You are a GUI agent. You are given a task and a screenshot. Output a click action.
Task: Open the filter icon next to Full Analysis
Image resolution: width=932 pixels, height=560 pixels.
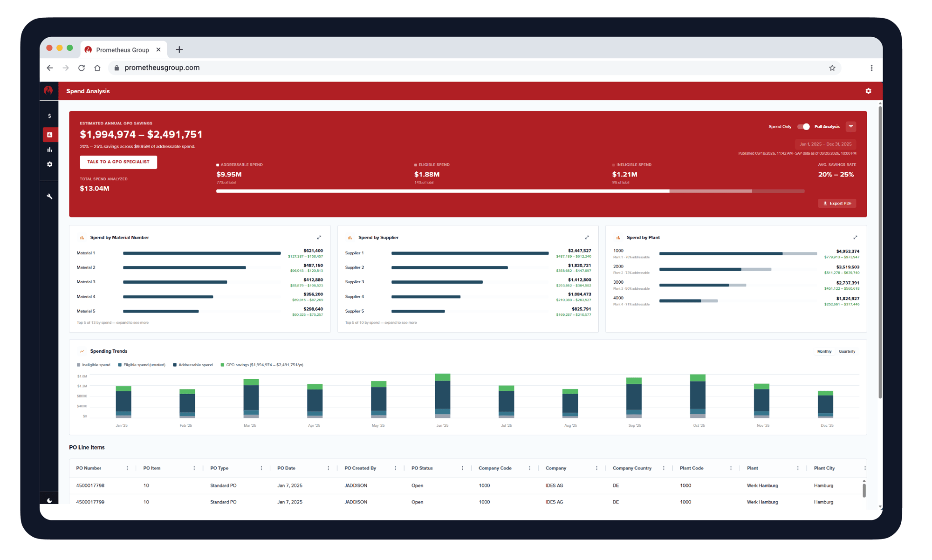click(851, 127)
